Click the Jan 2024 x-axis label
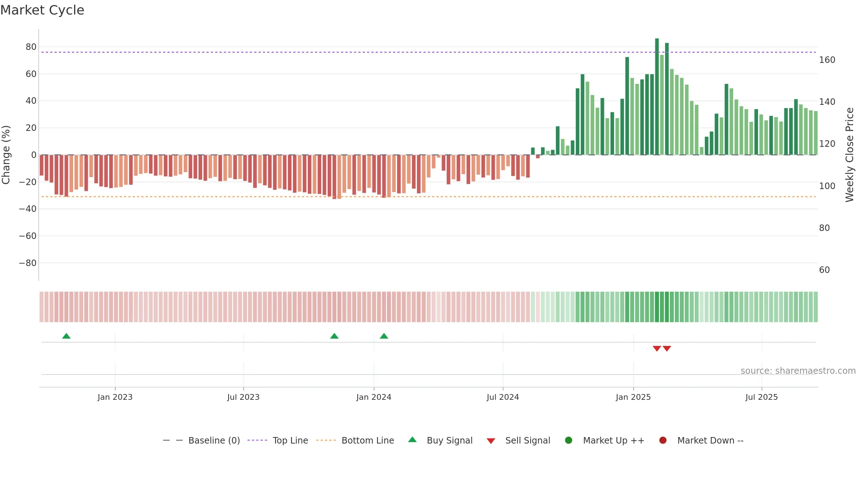 pyautogui.click(x=374, y=397)
